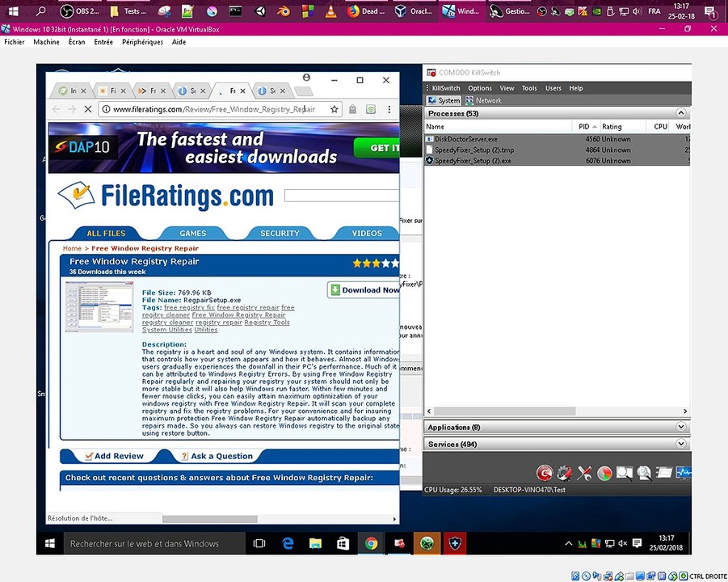Click the gray padlock extension icon in Chrome

[x=353, y=109]
